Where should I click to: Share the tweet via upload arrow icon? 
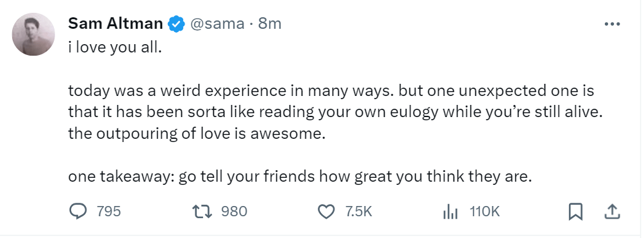tap(611, 212)
